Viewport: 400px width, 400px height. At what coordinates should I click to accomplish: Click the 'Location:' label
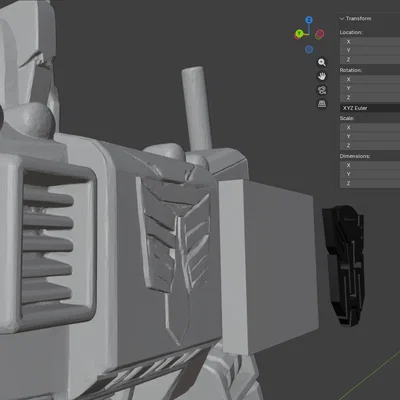pyautogui.click(x=351, y=32)
